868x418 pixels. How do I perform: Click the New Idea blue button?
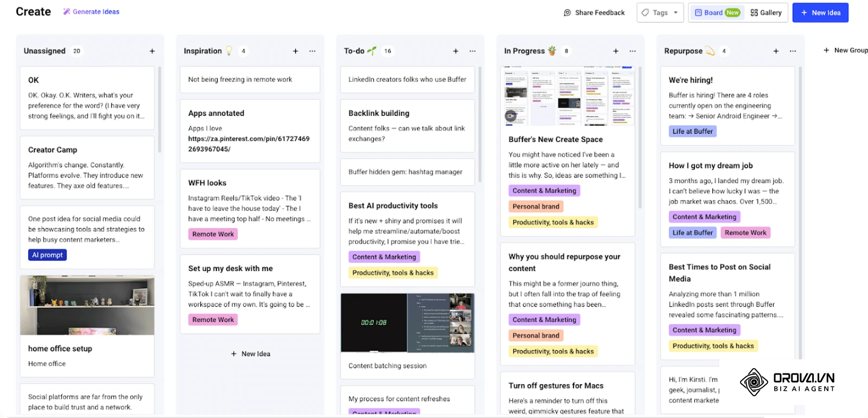pos(820,12)
